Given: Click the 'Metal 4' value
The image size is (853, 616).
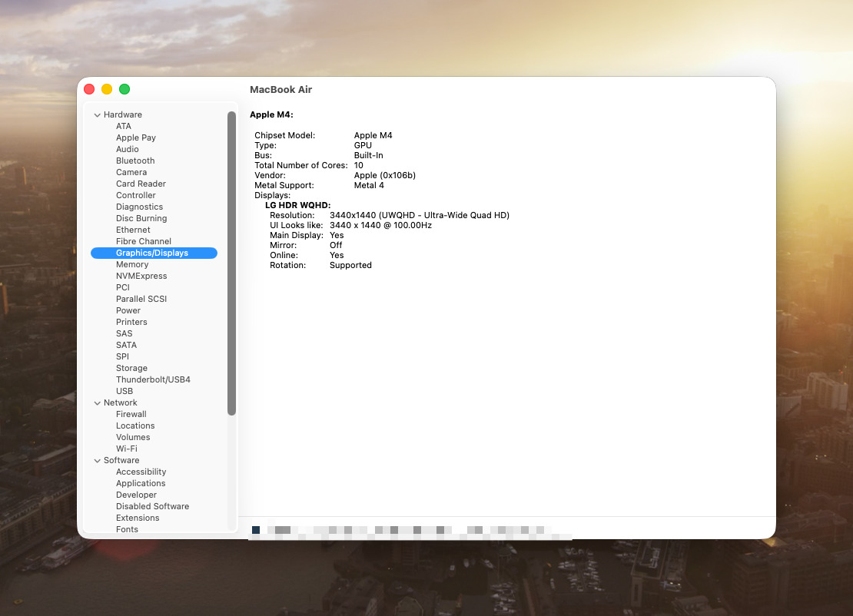Looking at the screenshot, I should [x=369, y=185].
